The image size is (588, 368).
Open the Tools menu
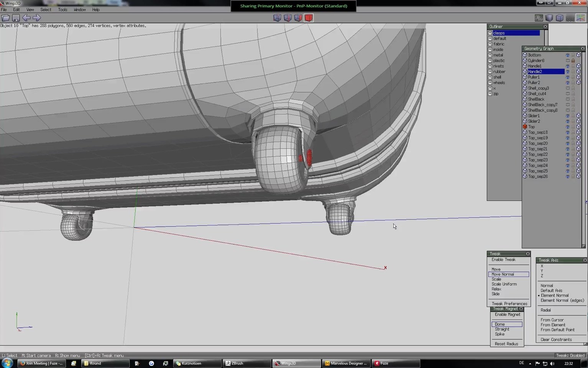coord(62,10)
